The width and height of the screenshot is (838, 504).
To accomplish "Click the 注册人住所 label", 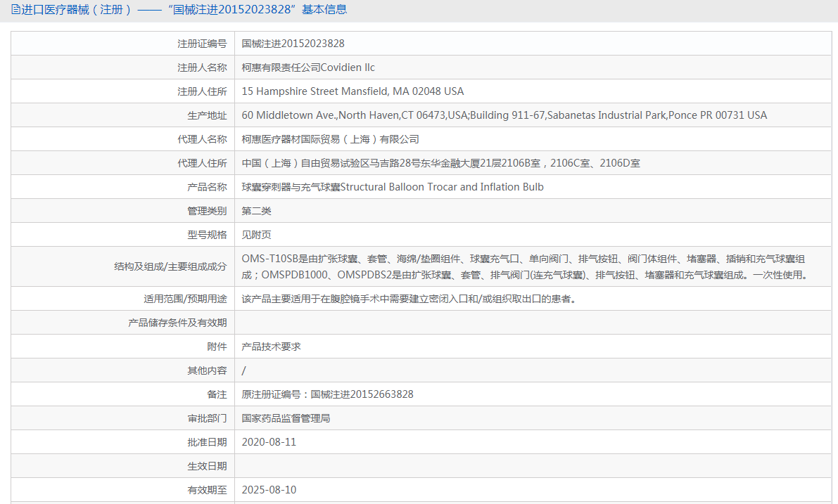I will (202, 92).
